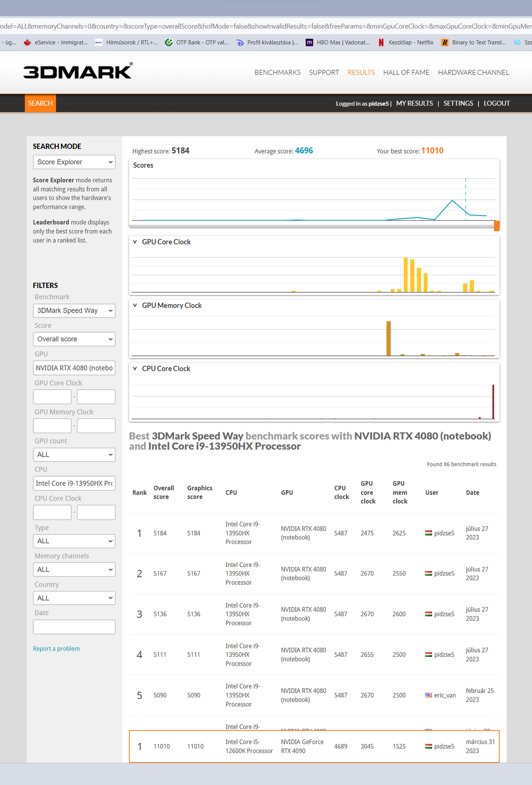Click the Overall score column header
Image resolution: width=532 pixels, height=785 pixels.
164,492
